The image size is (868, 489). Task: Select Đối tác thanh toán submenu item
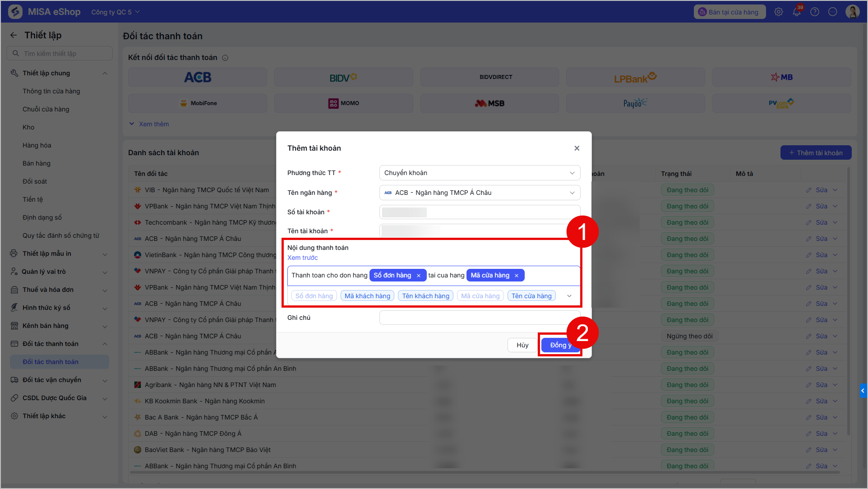[60, 362]
